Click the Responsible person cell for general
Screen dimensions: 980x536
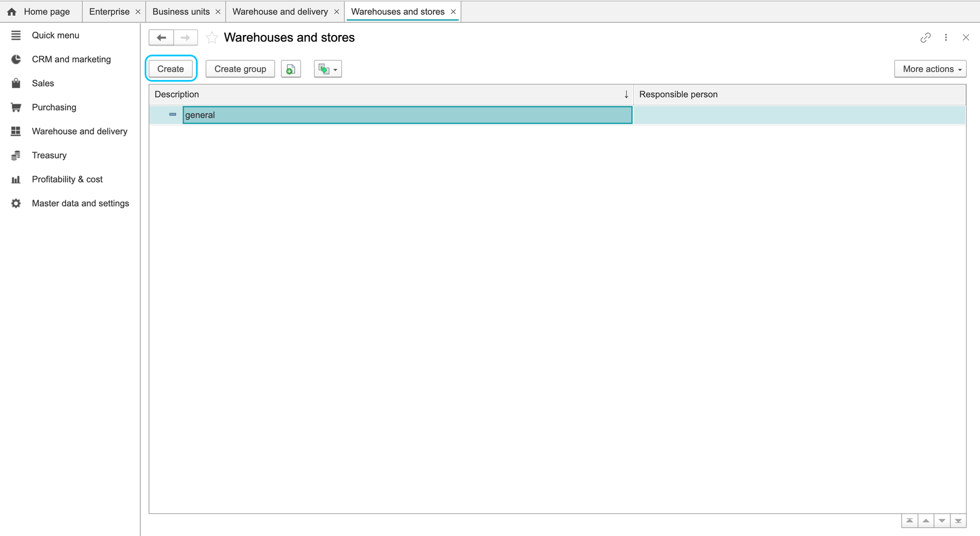coord(799,115)
